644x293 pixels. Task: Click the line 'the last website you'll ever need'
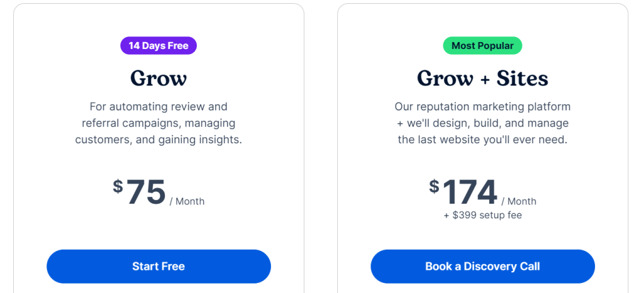[x=482, y=140]
